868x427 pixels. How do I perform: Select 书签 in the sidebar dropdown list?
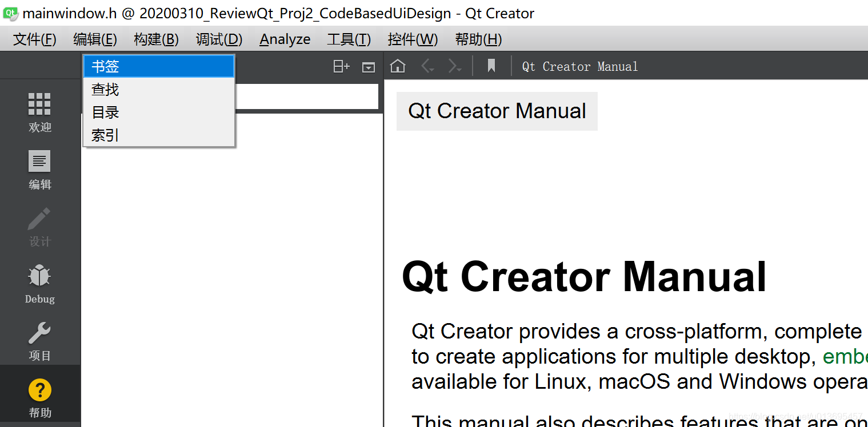point(159,66)
